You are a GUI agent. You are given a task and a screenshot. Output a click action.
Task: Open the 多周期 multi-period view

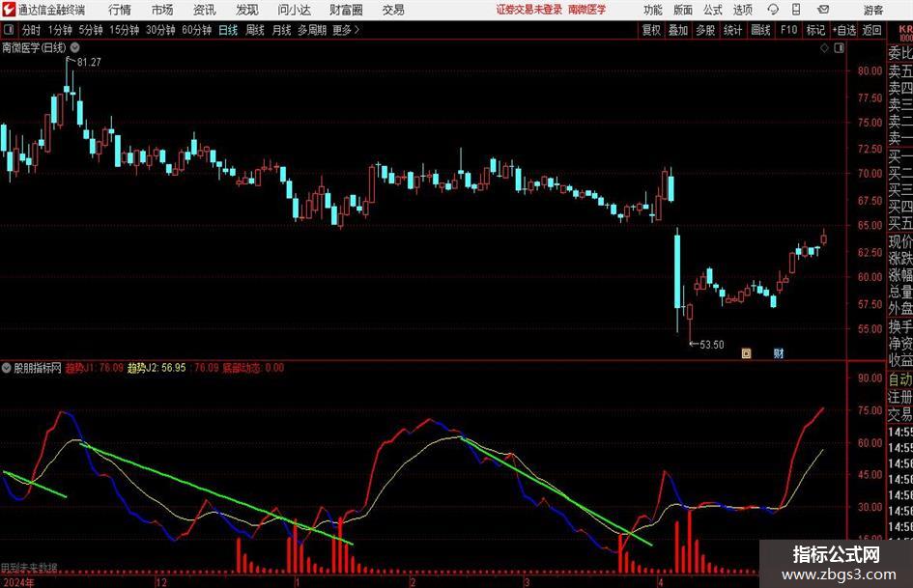click(x=312, y=30)
